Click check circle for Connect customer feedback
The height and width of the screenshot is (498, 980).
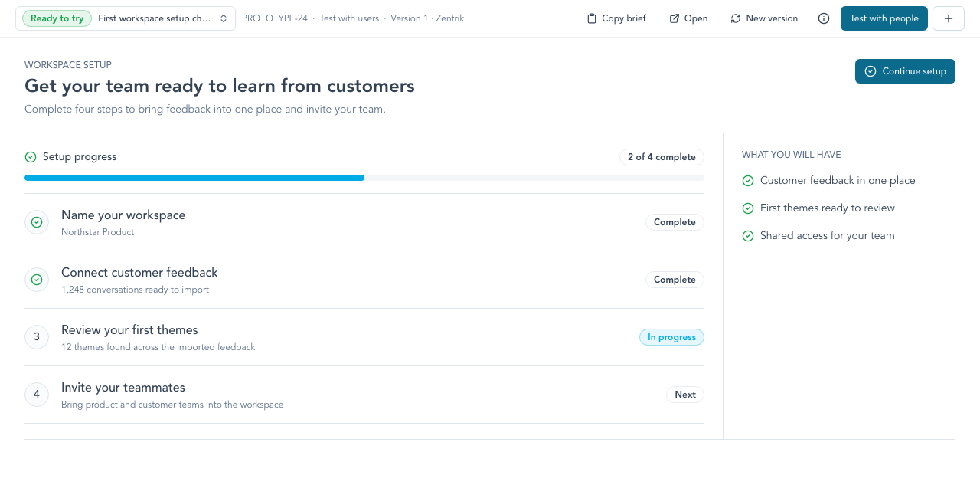(37, 280)
